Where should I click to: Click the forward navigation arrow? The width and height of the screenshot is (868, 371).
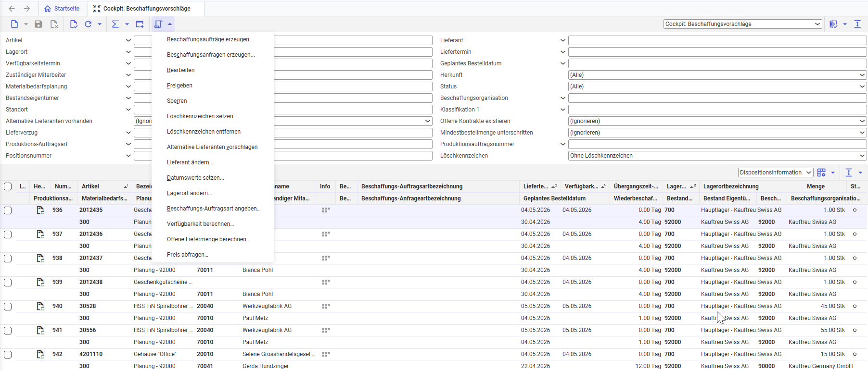point(27,9)
